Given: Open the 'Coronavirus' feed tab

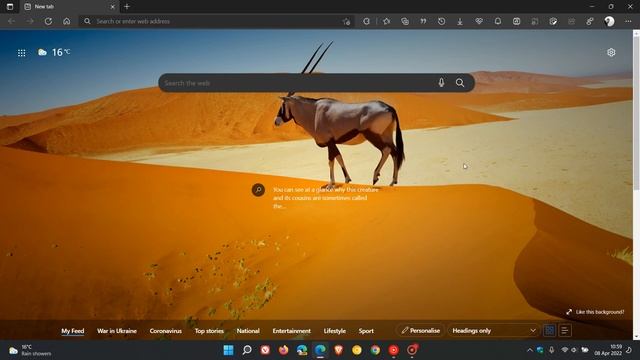Looking at the screenshot, I should (165, 331).
